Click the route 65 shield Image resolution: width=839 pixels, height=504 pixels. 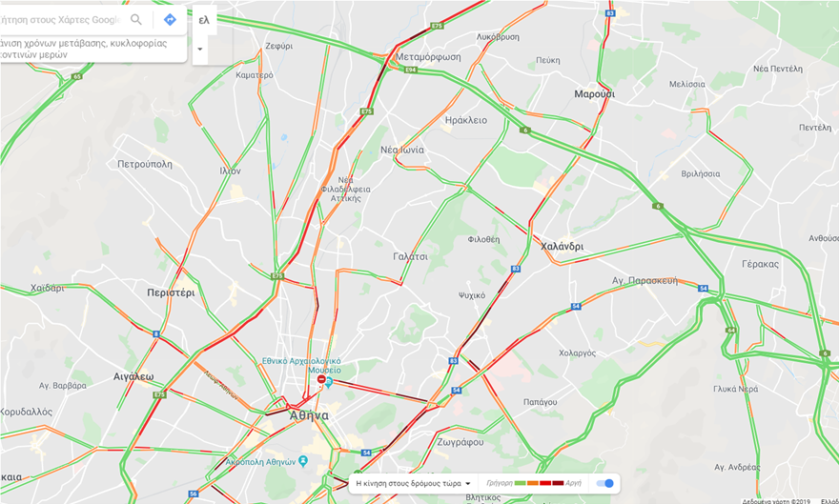click(77, 77)
